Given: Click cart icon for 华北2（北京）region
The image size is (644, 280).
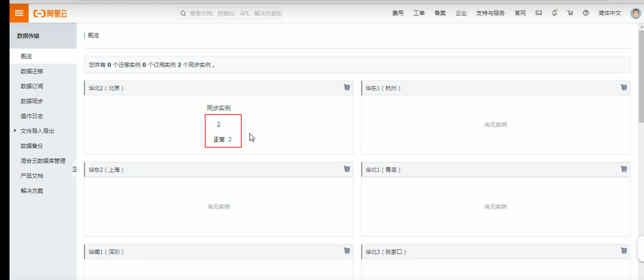Looking at the screenshot, I should pos(347,87).
